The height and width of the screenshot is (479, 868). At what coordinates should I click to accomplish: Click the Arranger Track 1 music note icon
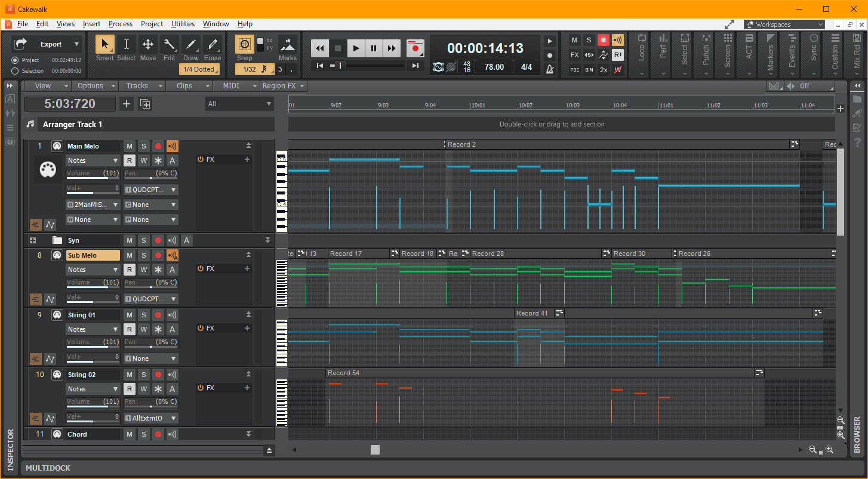(30, 124)
